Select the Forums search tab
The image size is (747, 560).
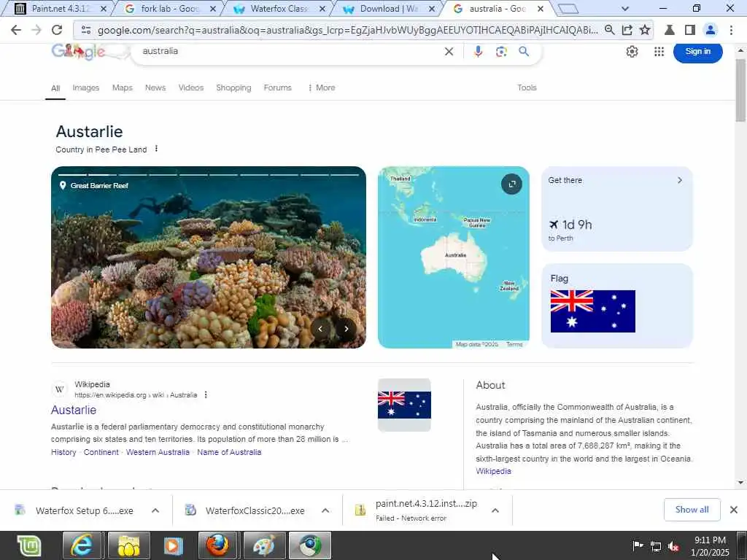pos(278,87)
